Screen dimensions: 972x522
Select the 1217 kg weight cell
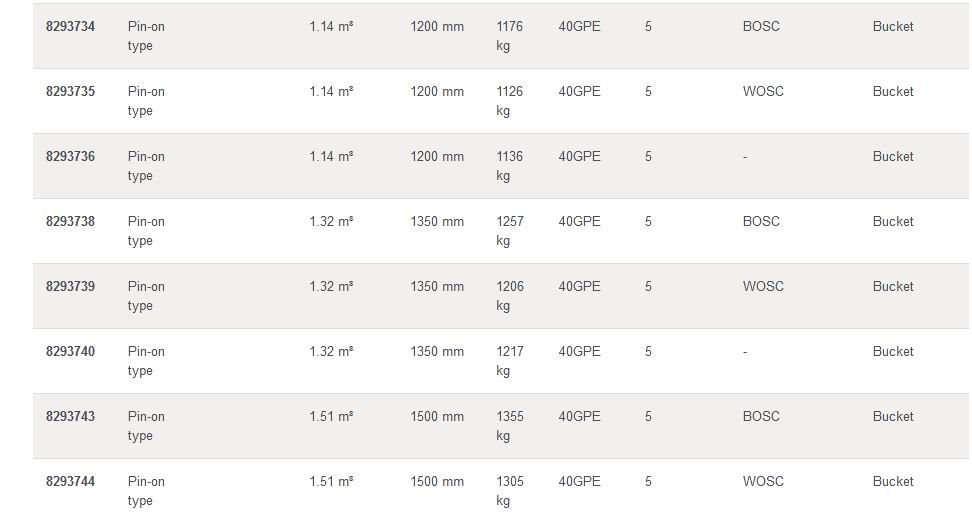click(509, 361)
